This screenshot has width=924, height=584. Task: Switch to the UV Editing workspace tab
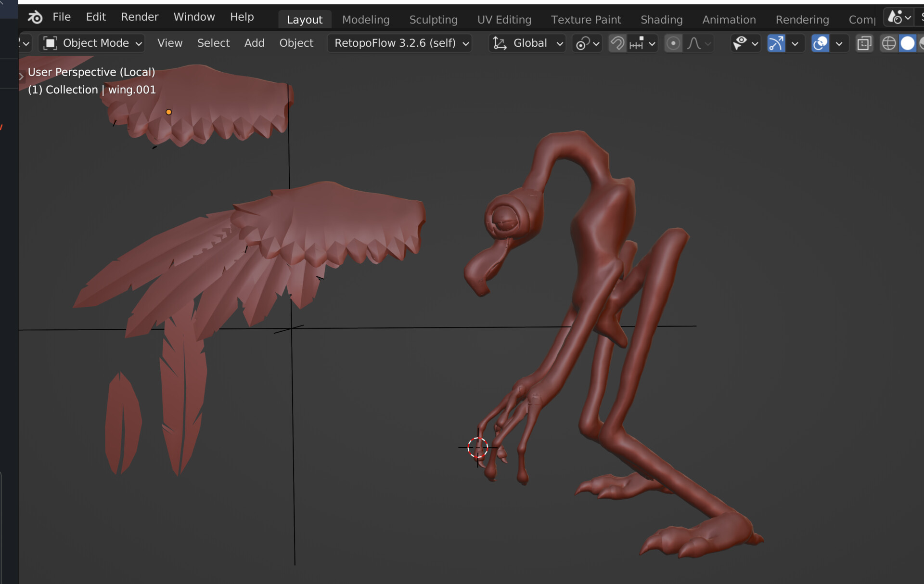tap(504, 19)
